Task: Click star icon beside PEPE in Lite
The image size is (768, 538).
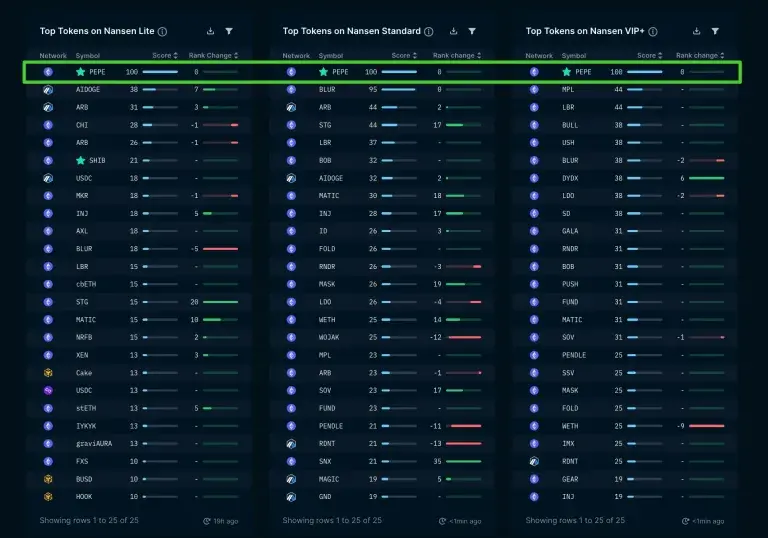Action: coord(81,72)
